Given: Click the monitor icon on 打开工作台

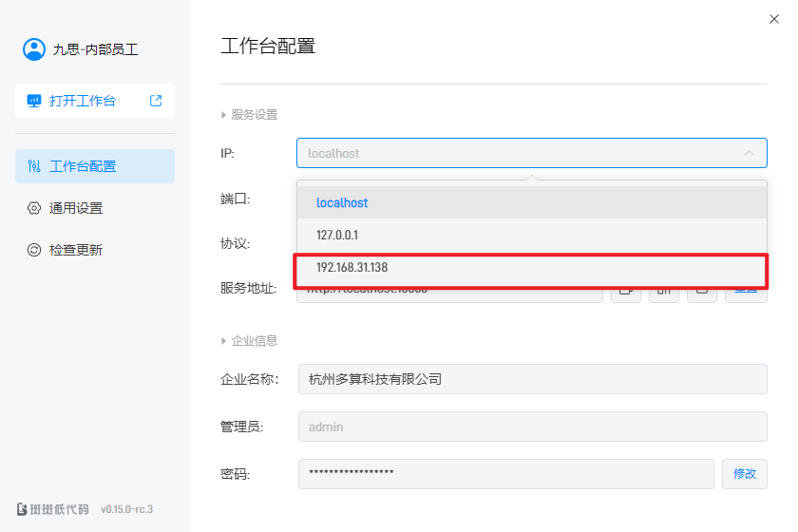Looking at the screenshot, I should 34,101.
